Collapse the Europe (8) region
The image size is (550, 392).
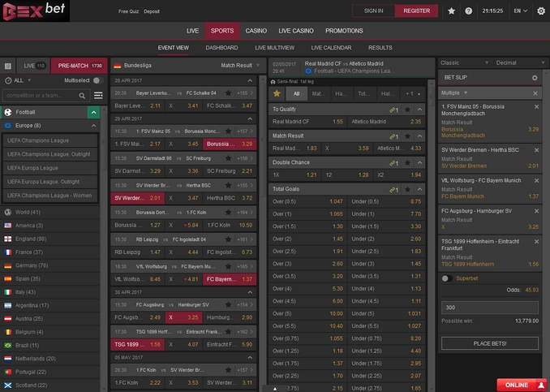click(93, 126)
